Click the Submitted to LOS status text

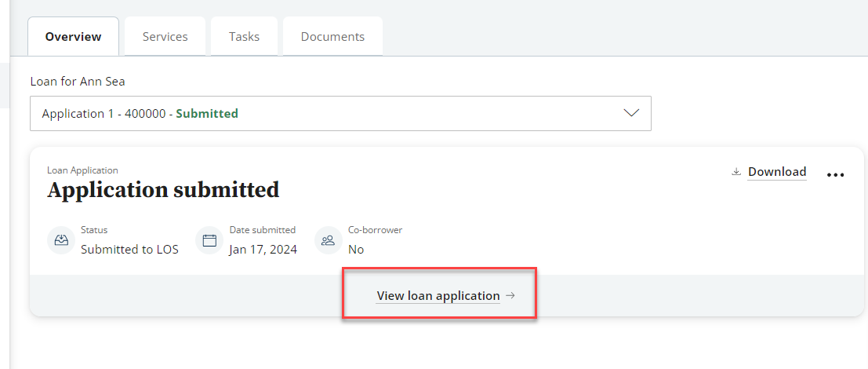(129, 250)
